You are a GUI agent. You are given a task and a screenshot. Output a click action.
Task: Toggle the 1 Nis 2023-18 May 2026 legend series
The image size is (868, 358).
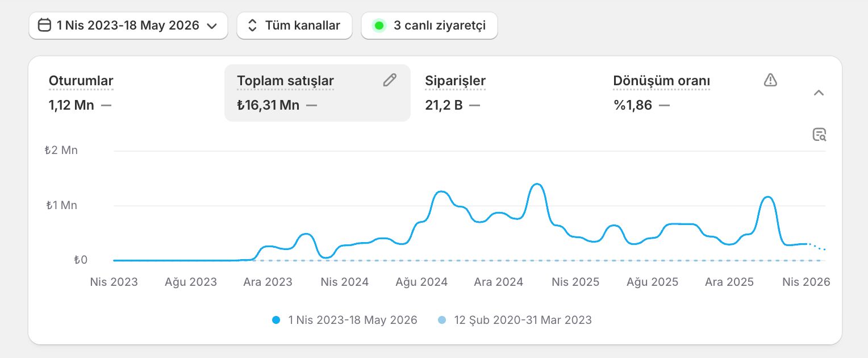pyautogui.click(x=344, y=320)
